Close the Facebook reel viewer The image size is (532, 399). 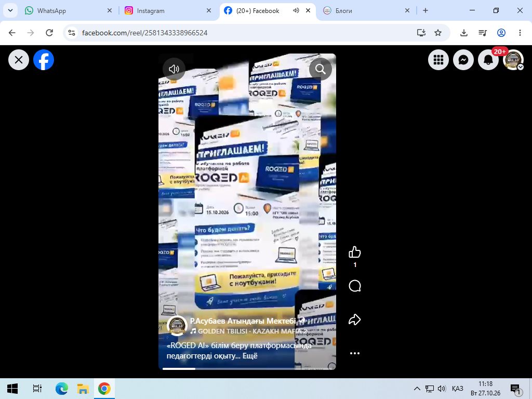19,60
